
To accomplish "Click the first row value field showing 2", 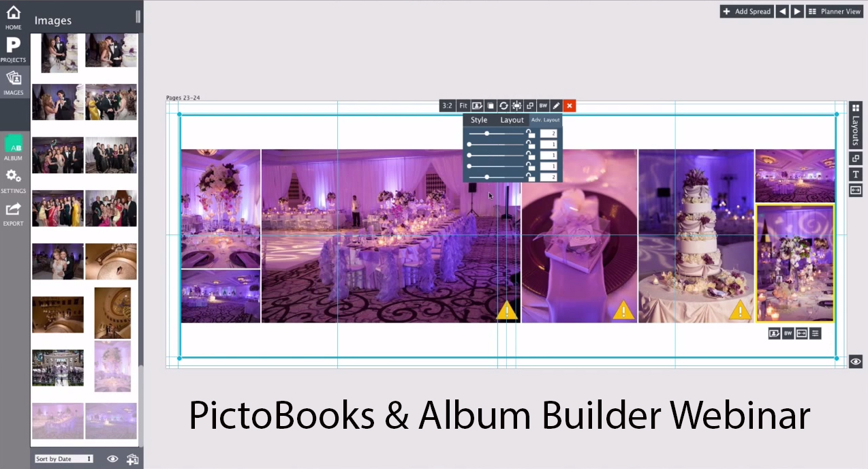I will [548, 134].
